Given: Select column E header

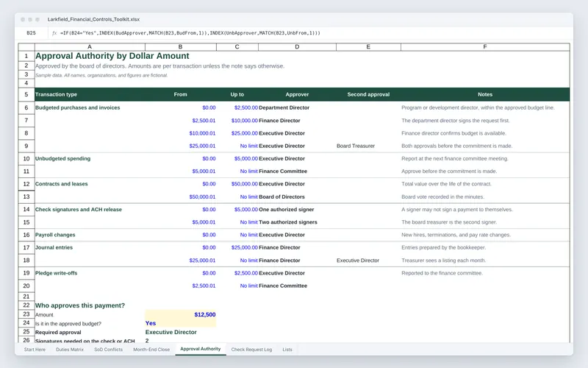Looking at the screenshot, I should (368, 47).
